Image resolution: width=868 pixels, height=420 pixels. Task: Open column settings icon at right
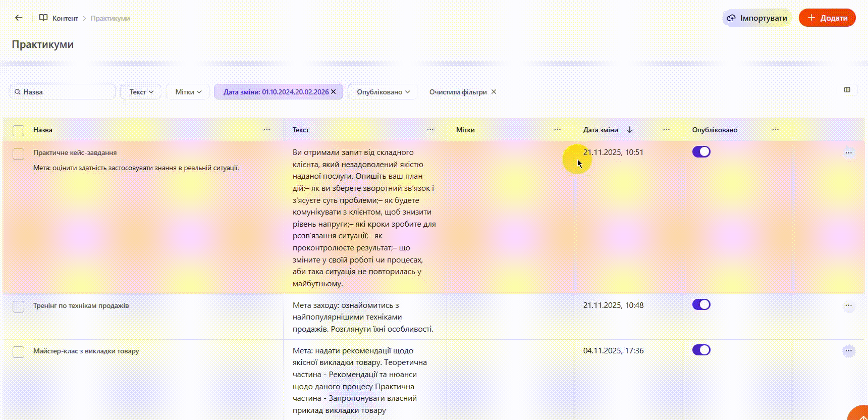[x=847, y=90]
